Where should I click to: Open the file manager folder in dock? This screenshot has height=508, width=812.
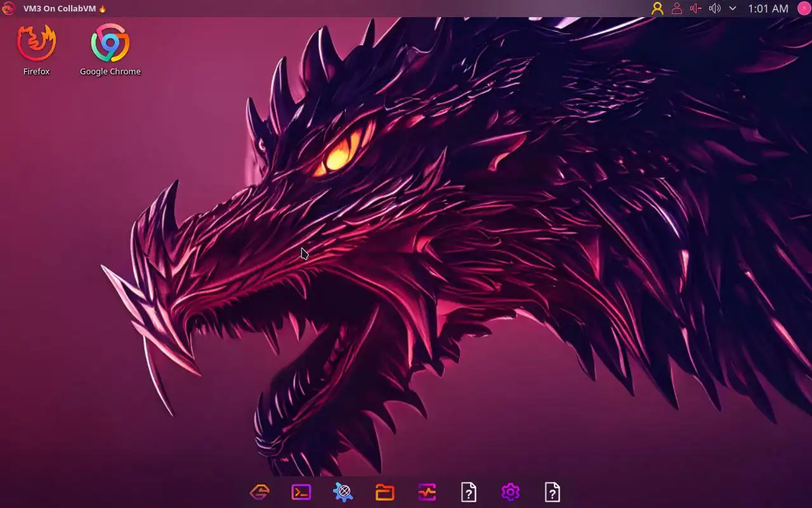(385, 492)
